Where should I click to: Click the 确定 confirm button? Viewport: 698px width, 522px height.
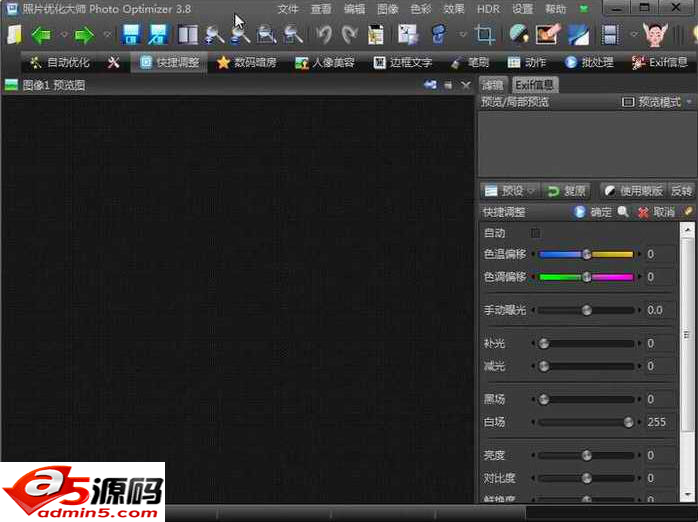pyautogui.click(x=593, y=212)
